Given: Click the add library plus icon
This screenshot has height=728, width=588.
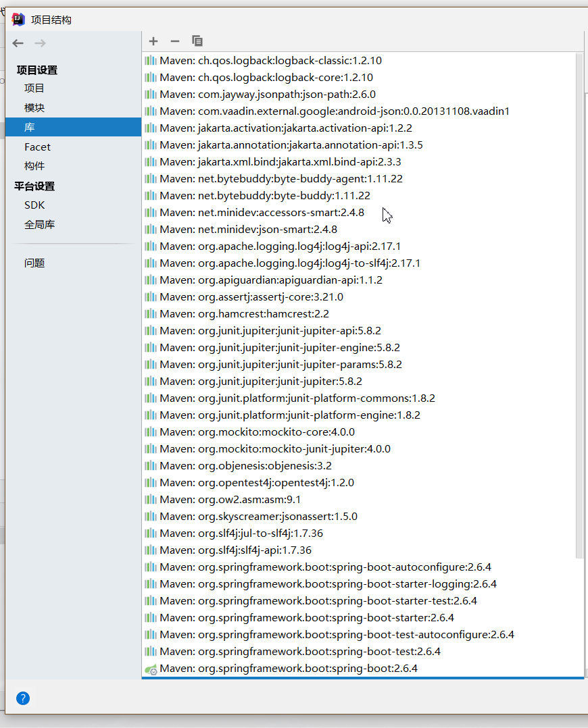Looking at the screenshot, I should coord(153,41).
